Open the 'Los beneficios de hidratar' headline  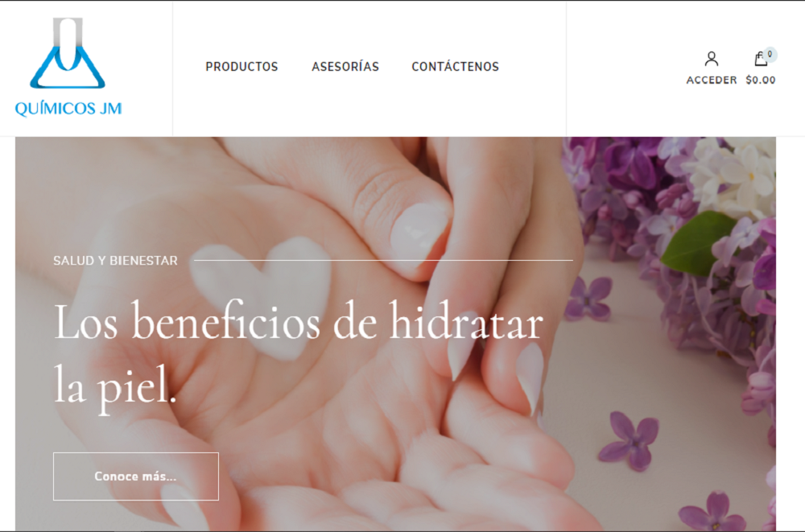[x=298, y=324]
